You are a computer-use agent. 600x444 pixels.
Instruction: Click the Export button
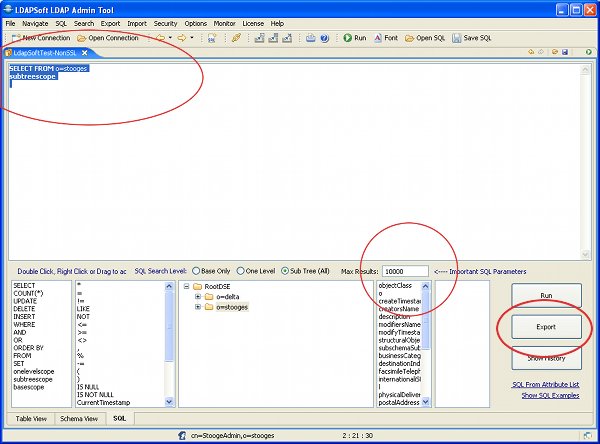pyautogui.click(x=546, y=327)
